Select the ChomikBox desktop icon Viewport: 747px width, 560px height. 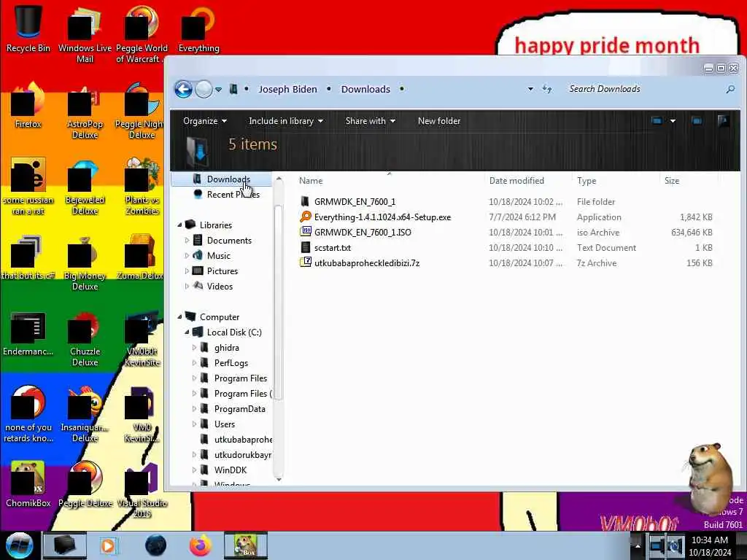coord(28,483)
